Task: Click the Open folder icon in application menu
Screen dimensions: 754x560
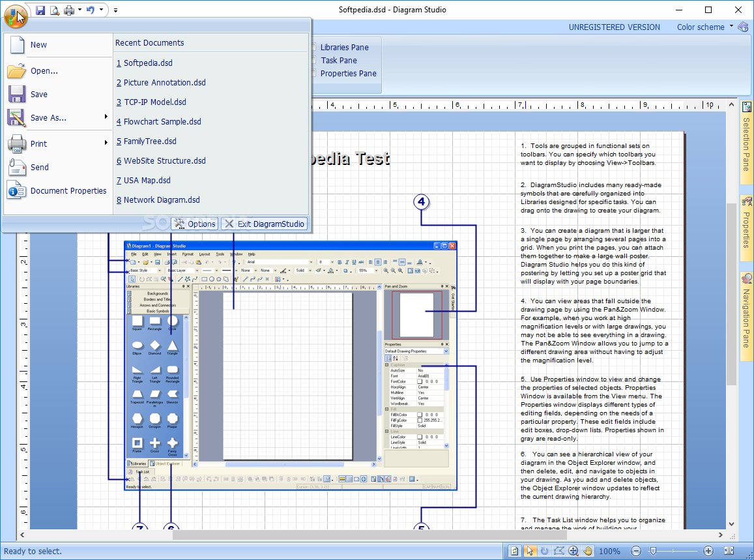Action: (x=17, y=70)
